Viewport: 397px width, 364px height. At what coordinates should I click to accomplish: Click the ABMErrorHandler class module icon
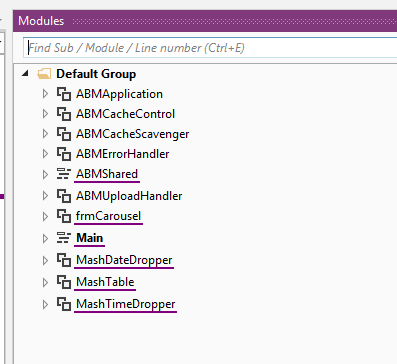(64, 154)
